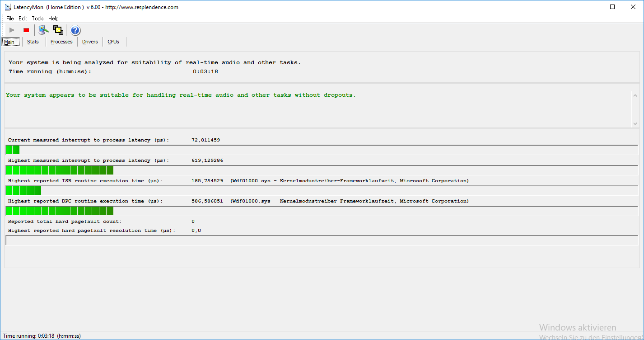Switch to the Stats tab
644x340 pixels.
pos(33,42)
